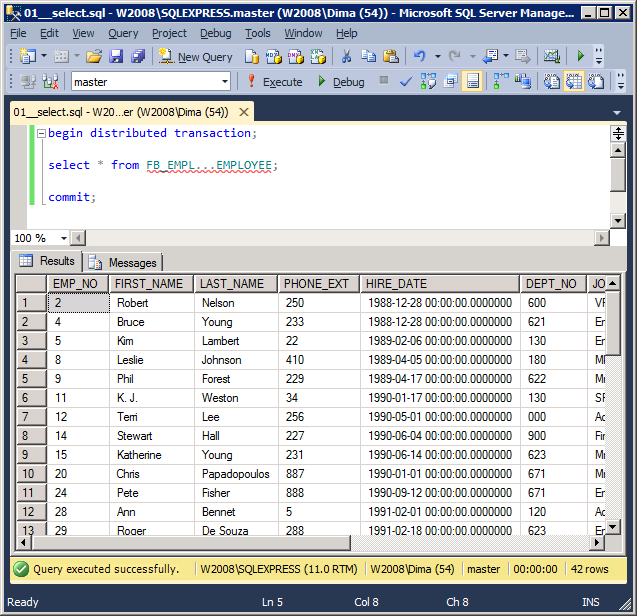637x616 pixels.
Task: Click the gray Cancel Executing Query square
Action: 384,80
